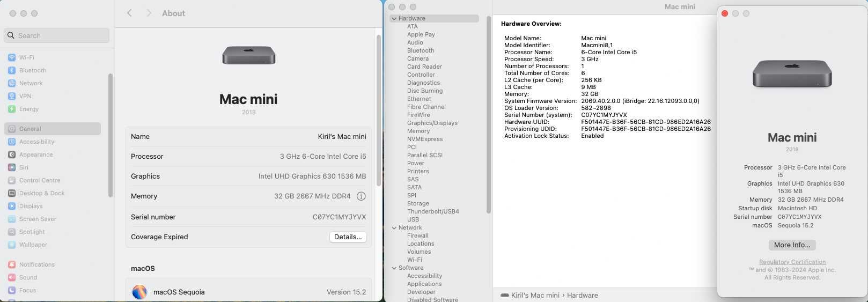The height and width of the screenshot is (302, 868).
Task: Click Hardware in the path bar
Action: point(583,295)
